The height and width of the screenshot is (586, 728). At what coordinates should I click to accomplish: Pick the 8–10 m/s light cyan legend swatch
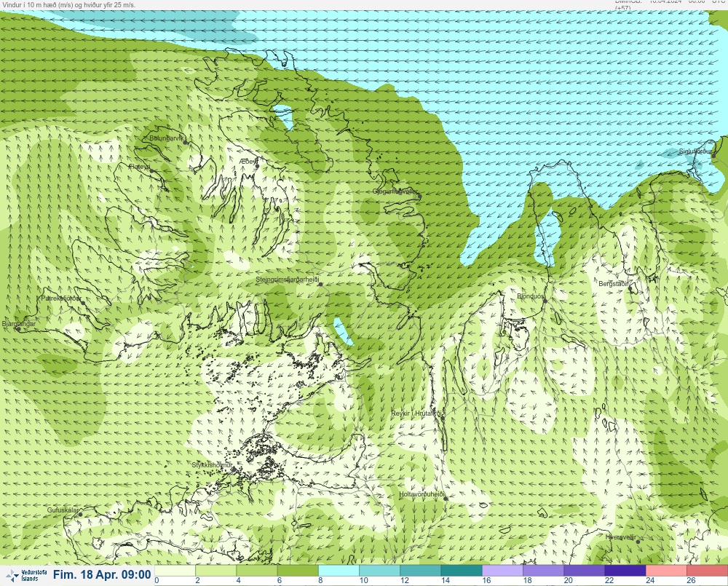click(x=339, y=570)
